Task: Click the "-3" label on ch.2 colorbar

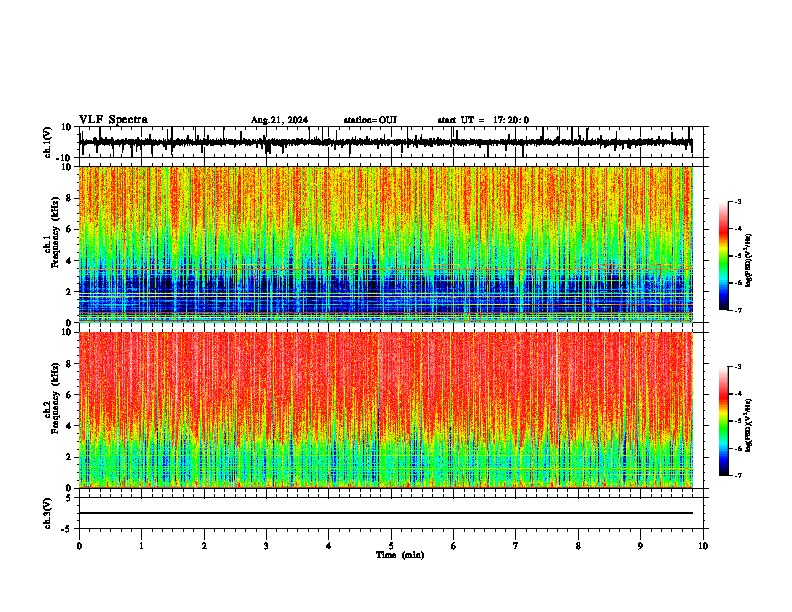Action: [x=737, y=367]
